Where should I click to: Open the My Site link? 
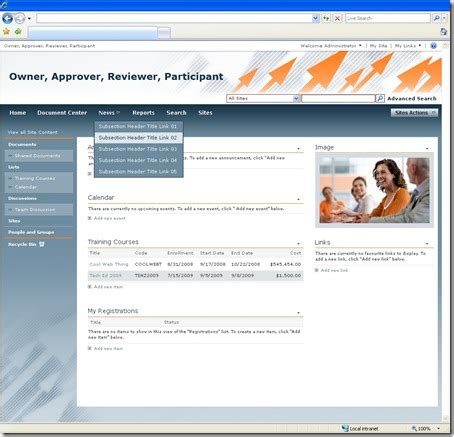[378, 46]
